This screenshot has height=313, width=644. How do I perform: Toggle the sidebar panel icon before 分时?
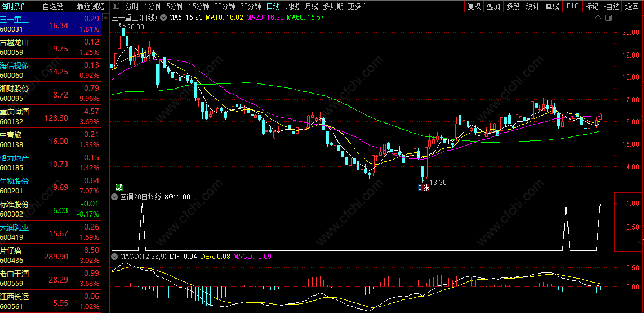click(116, 6)
